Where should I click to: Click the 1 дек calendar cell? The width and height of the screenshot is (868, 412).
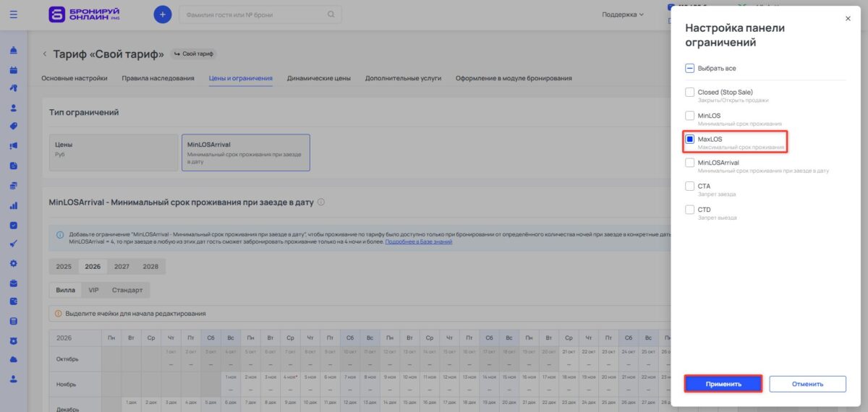point(132,406)
